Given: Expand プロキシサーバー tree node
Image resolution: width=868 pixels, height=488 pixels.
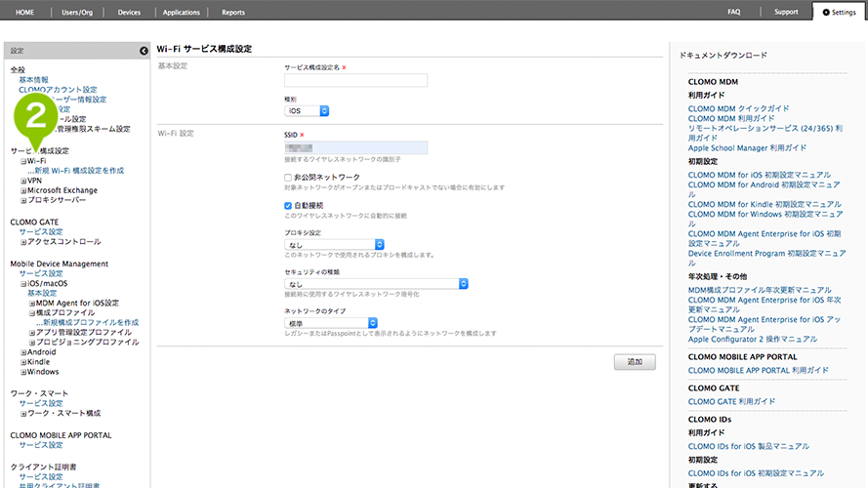Looking at the screenshot, I should 23,200.
